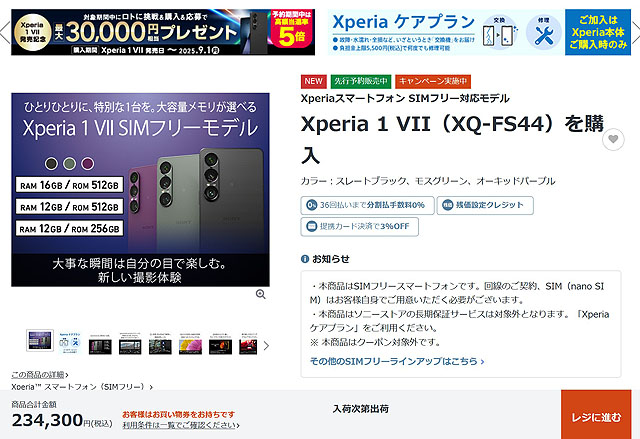Select the first product thumbnail

tap(40, 341)
